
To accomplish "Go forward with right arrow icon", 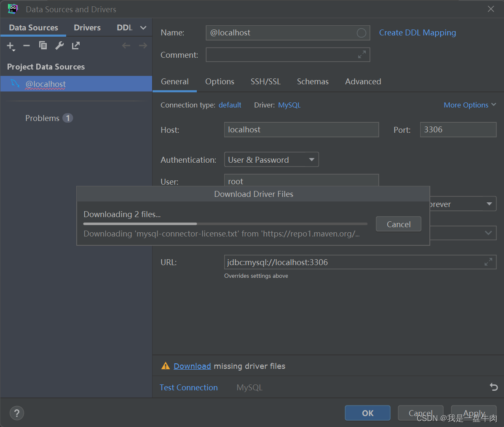I will coord(143,46).
